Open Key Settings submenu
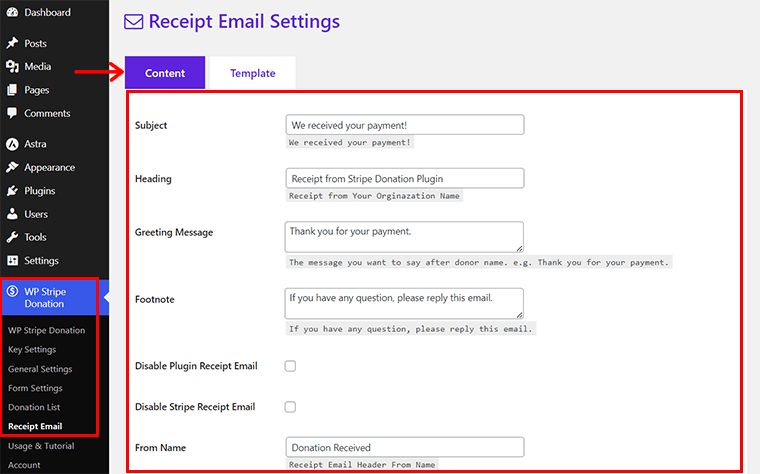The height and width of the screenshot is (474, 760). (x=32, y=349)
